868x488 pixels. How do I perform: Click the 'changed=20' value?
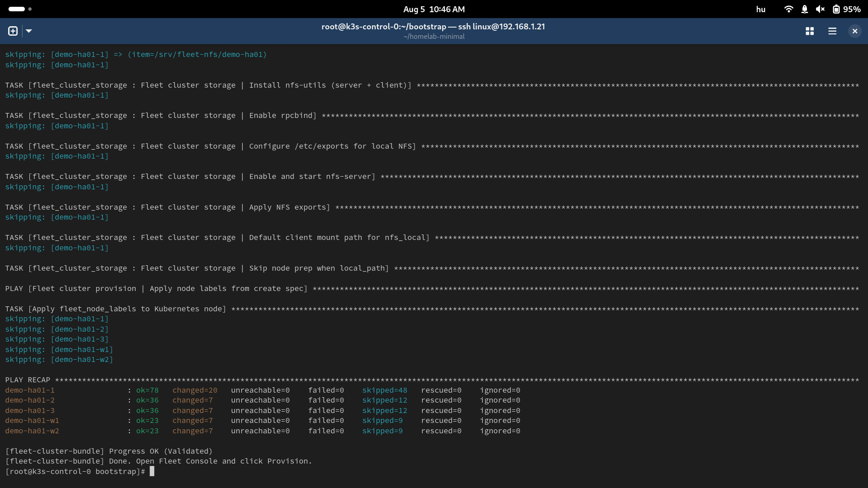[x=195, y=390]
